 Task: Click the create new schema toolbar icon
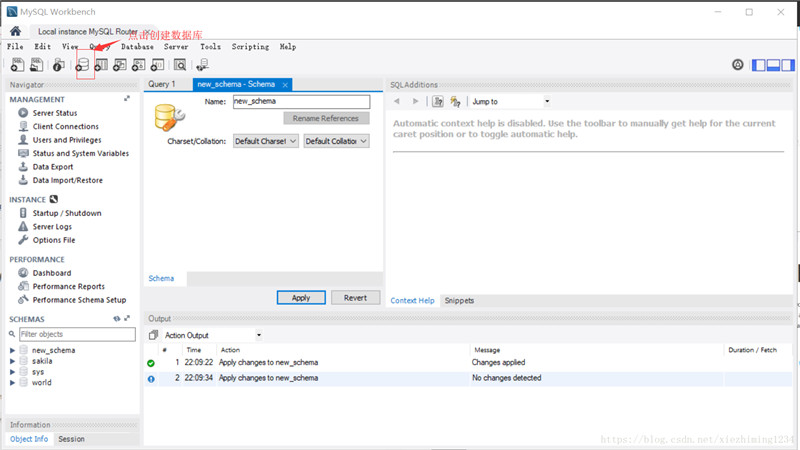(x=85, y=65)
